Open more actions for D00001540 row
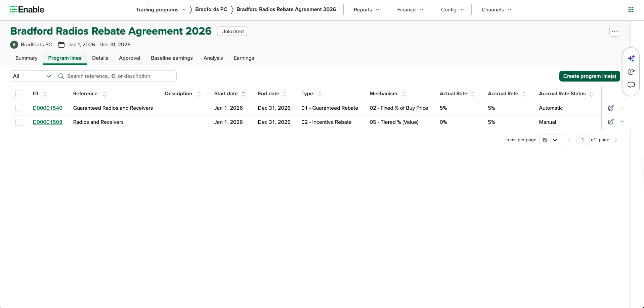The image size is (644, 308). (621, 108)
